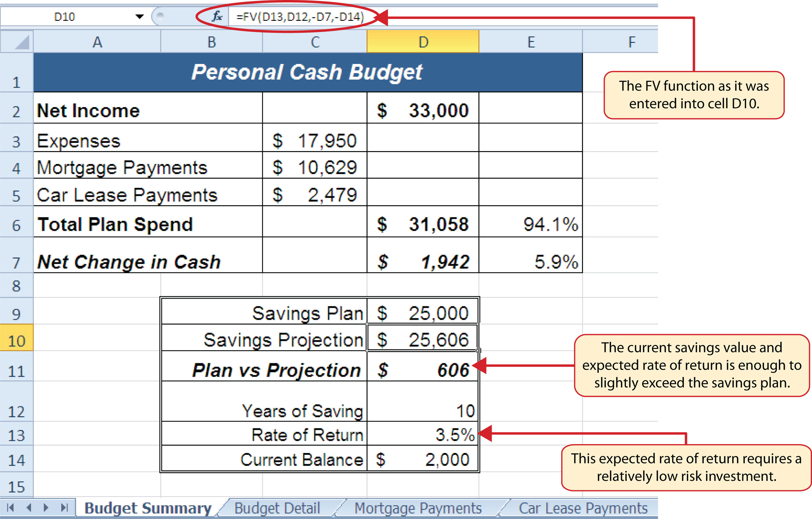Select the 2,479 car lease value

pos(315,192)
